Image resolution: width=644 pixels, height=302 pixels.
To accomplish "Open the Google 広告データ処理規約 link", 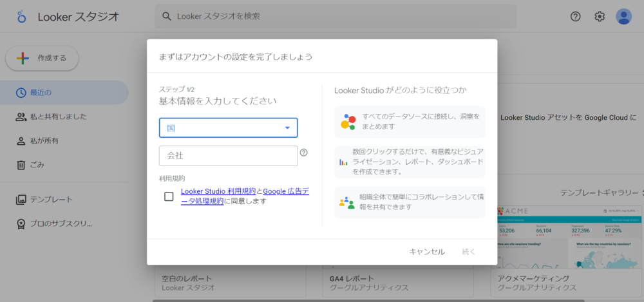I will pos(245,196).
